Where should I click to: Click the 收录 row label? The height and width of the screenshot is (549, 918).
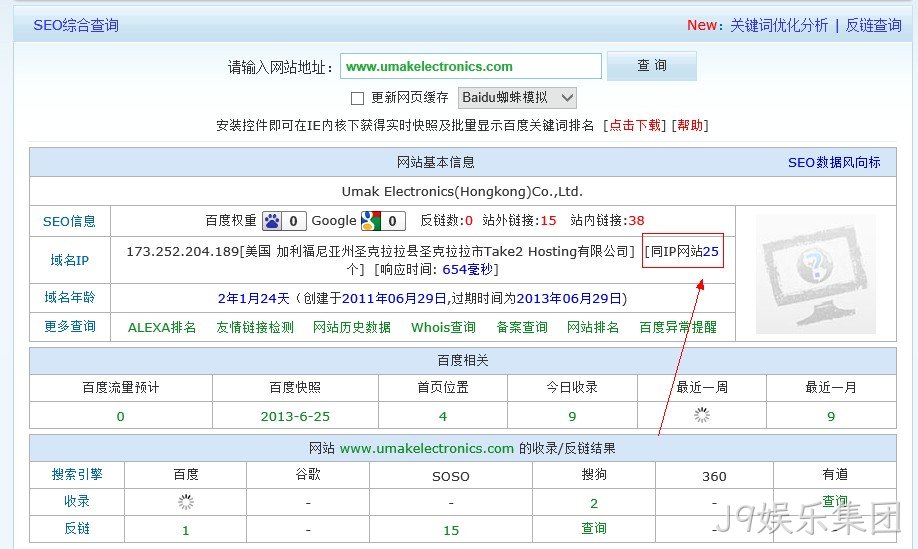point(77,502)
